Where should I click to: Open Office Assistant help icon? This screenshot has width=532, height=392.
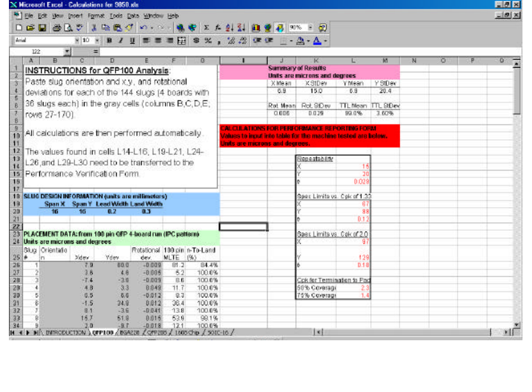(x=323, y=28)
